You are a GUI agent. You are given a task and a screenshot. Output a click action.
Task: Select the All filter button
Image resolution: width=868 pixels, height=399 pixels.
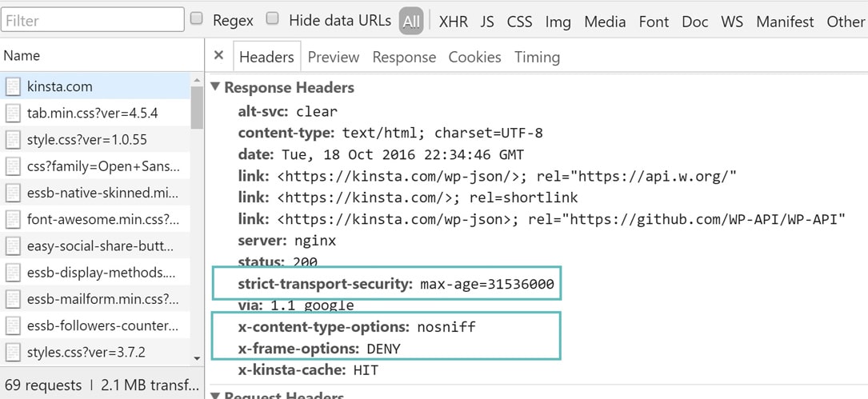[411, 22]
